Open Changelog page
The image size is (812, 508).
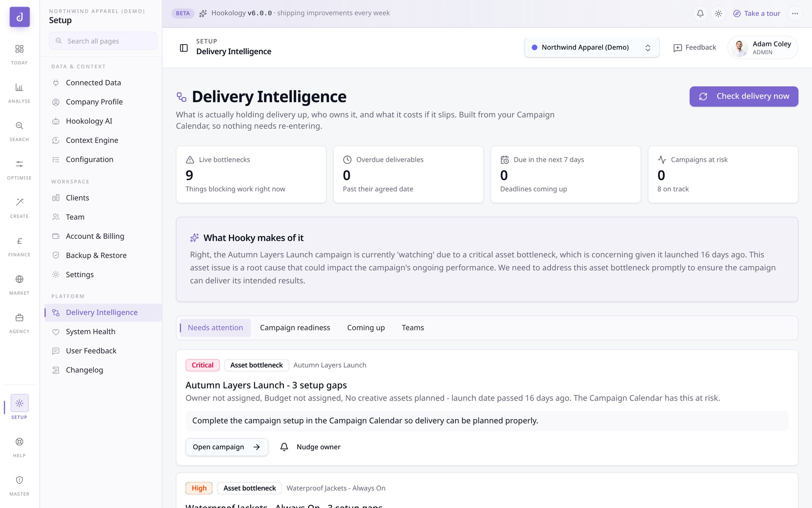tap(103, 370)
